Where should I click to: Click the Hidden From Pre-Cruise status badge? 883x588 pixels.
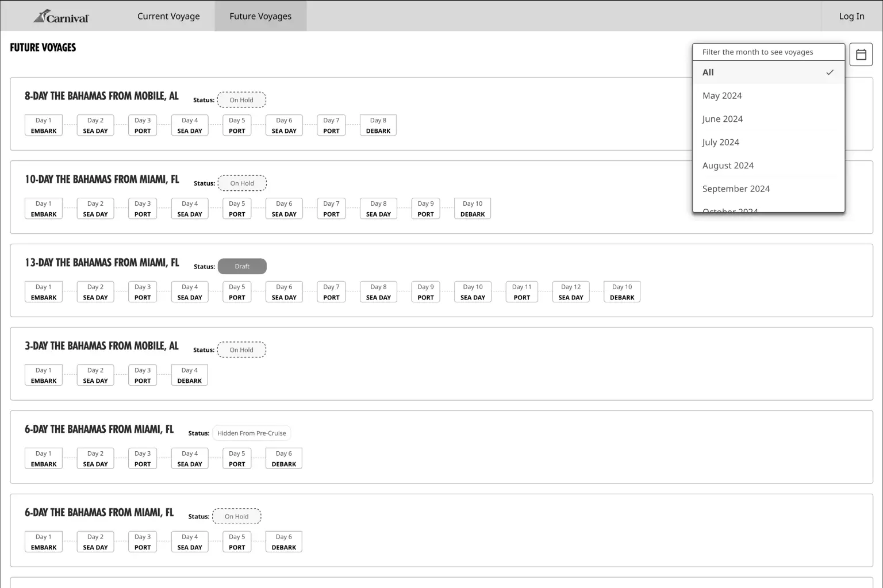tap(251, 433)
